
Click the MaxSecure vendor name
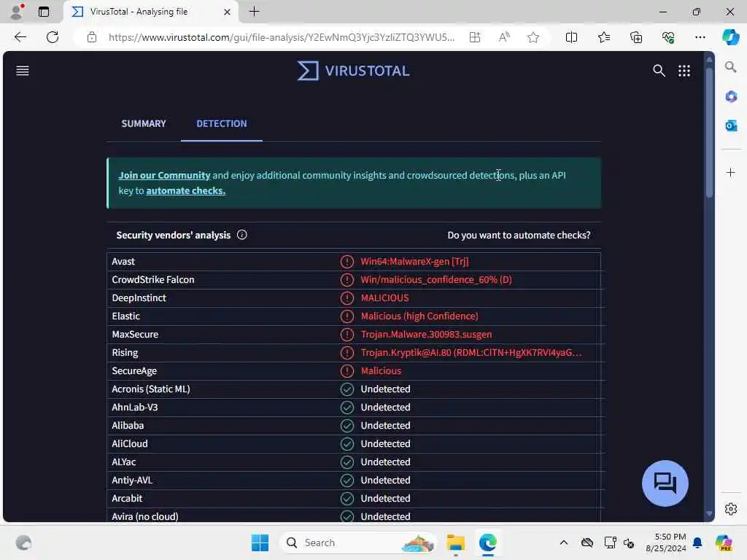pos(135,334)
